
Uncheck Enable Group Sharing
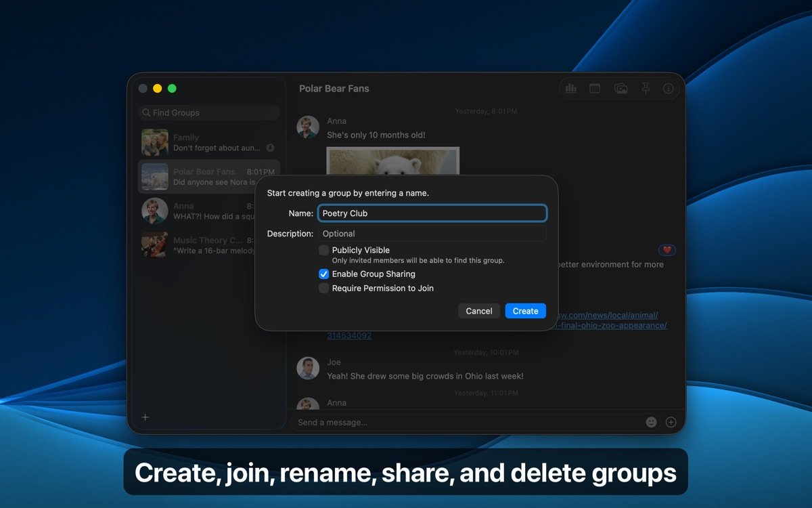pos(324,274)
